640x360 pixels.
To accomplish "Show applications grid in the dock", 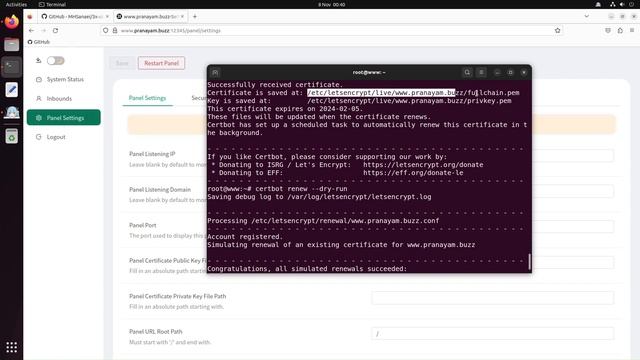I will (11, 347).
